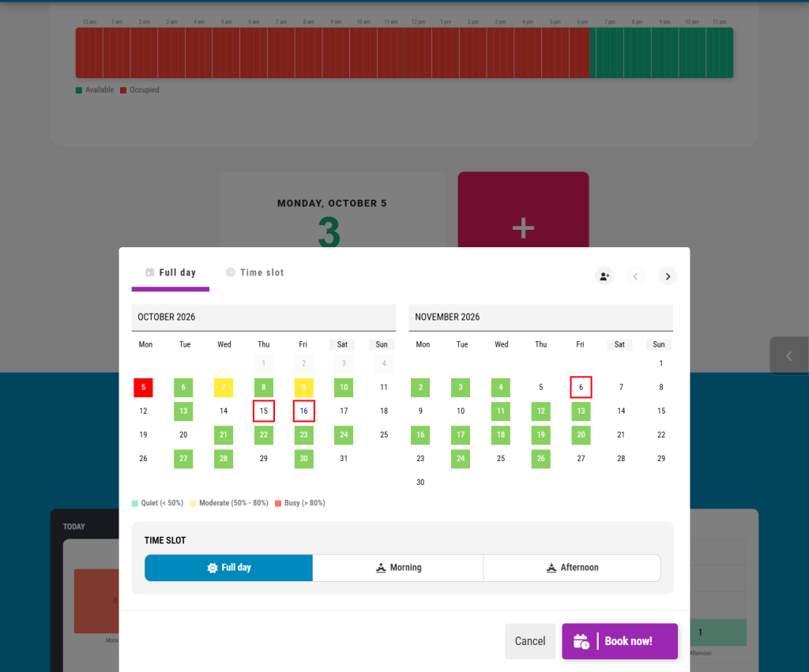Pick October 8 in the calendar
This screenshot has width=809, height=672.
[x=264, y=387]
